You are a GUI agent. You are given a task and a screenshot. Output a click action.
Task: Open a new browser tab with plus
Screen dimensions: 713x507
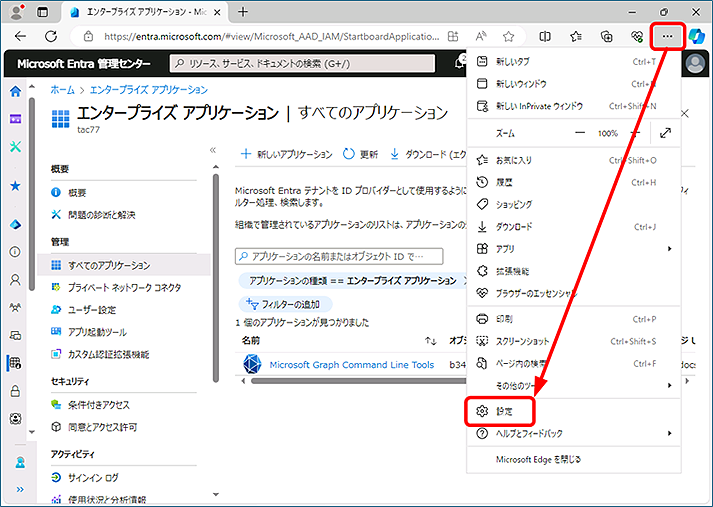point(243,12)
